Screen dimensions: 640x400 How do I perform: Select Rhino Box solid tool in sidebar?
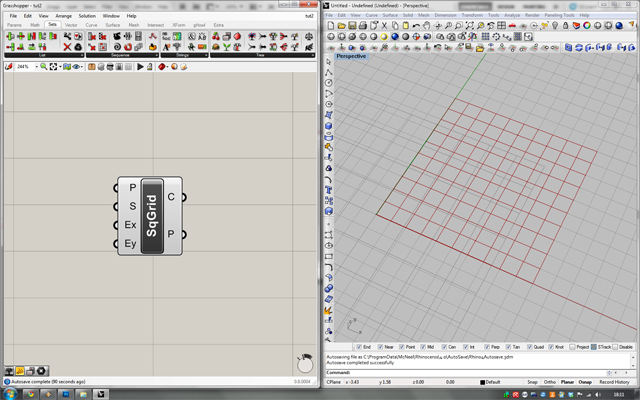[328, 126]
